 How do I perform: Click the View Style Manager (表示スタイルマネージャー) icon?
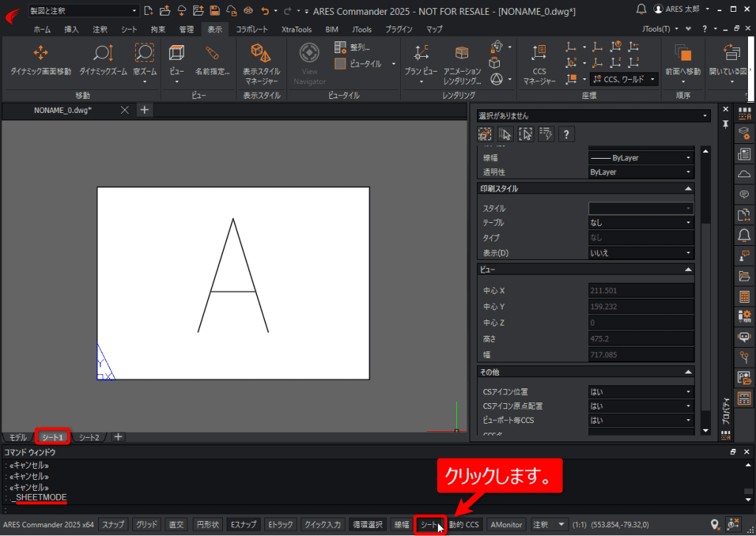click(x=261, y=52)
